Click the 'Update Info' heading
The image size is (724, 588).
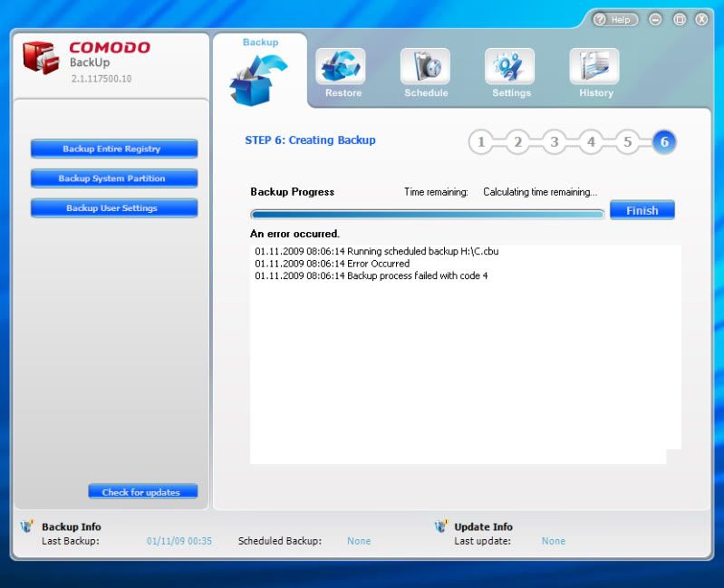tap(484, 526)
